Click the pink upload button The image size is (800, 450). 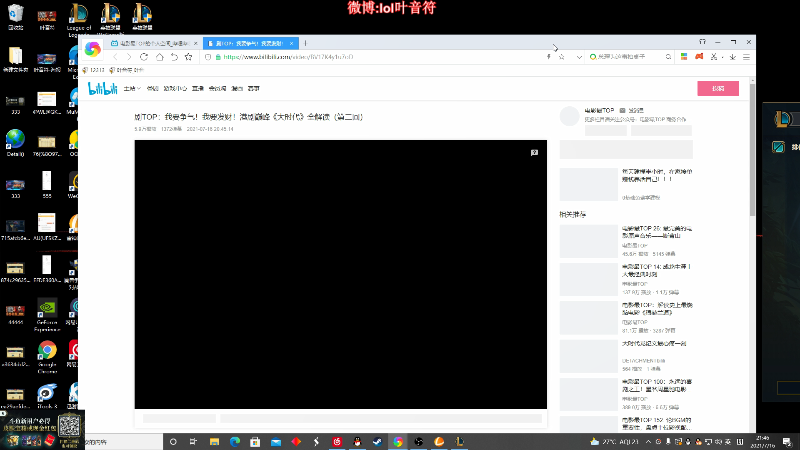coord(718,88)
